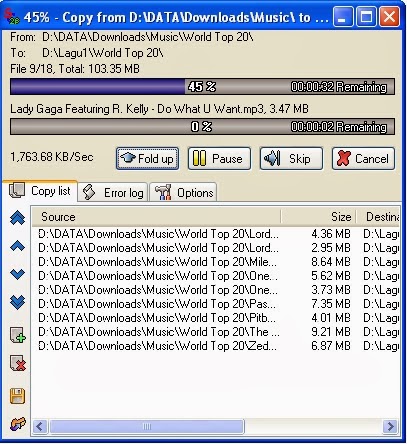Click the 1,763.68 KB/Sec speed readout
The height and width of the screenshot is (444, 407).
52,157
